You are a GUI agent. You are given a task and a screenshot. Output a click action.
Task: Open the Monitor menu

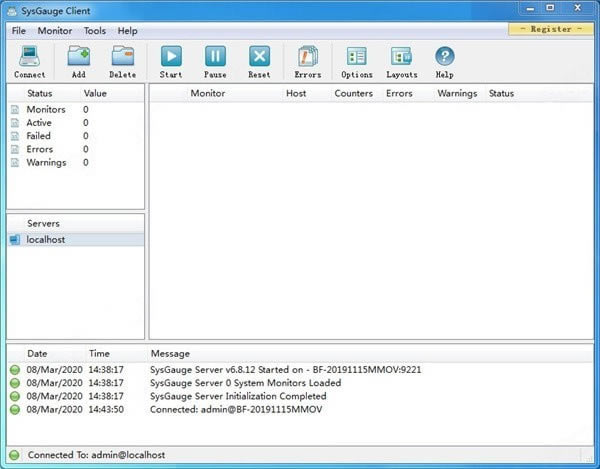[x=55, y=31]
